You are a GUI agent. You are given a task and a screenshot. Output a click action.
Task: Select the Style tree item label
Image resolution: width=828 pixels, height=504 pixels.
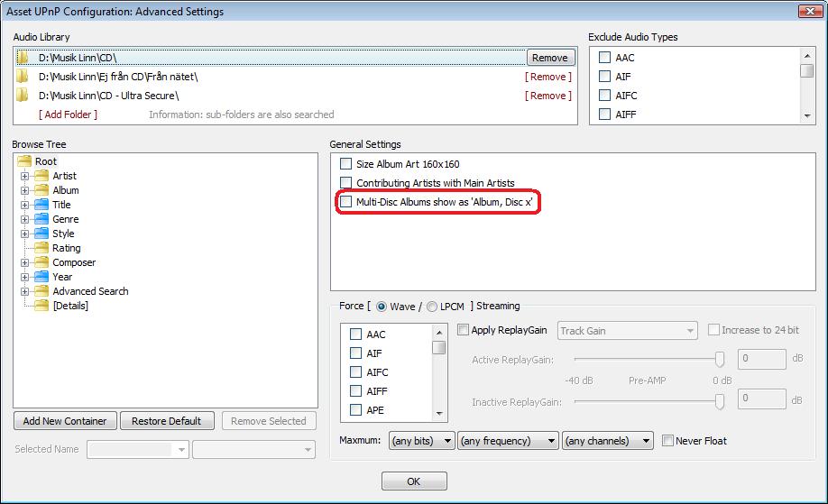(x=63, y=234)
